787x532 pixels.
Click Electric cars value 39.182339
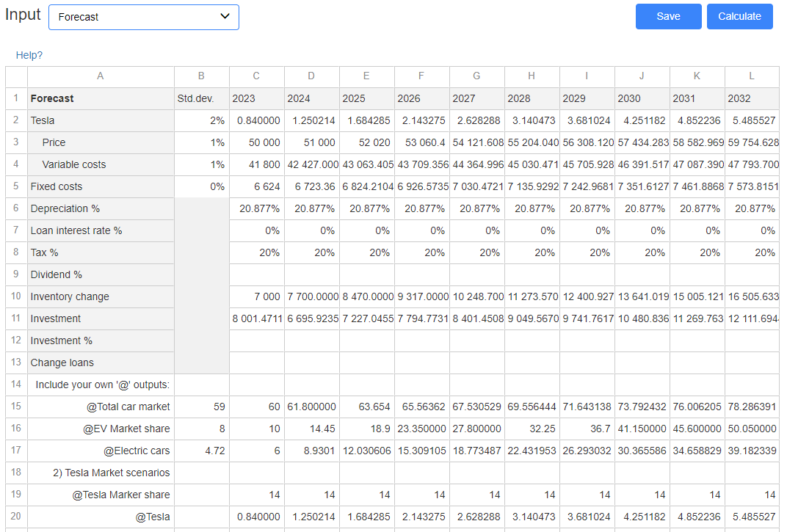pos(752,451)
